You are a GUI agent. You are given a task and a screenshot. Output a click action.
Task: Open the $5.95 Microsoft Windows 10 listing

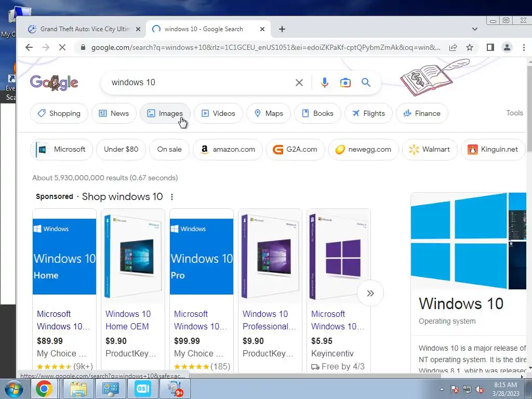pos(338,320)
